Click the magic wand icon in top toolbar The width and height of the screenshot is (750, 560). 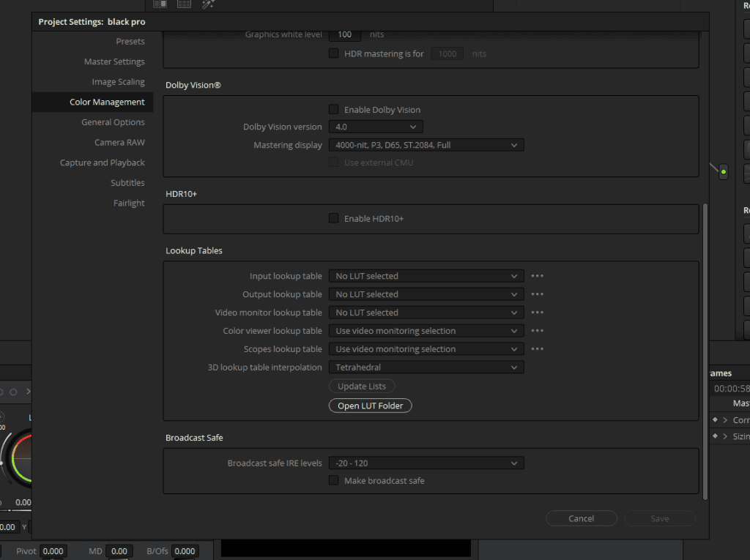click(x=208, y=4)
